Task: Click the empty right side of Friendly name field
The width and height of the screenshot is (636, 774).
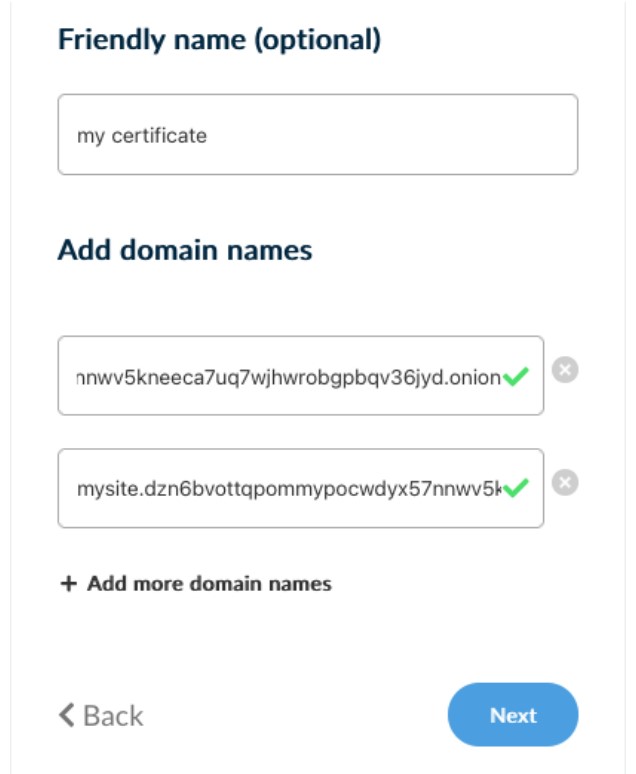Action: (x=450, y=135)
